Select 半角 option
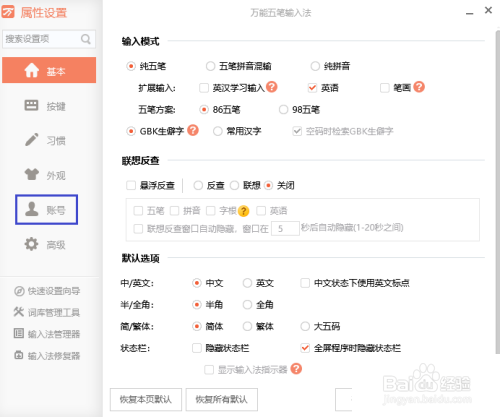 click(x=197, y=305)
